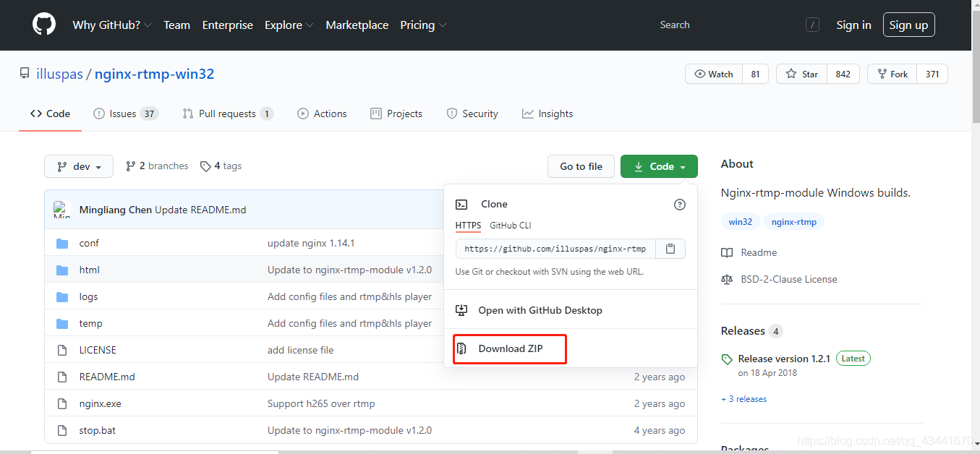Click the html folder icon
This screenshot has height=454, width=980.
point(62,270)
